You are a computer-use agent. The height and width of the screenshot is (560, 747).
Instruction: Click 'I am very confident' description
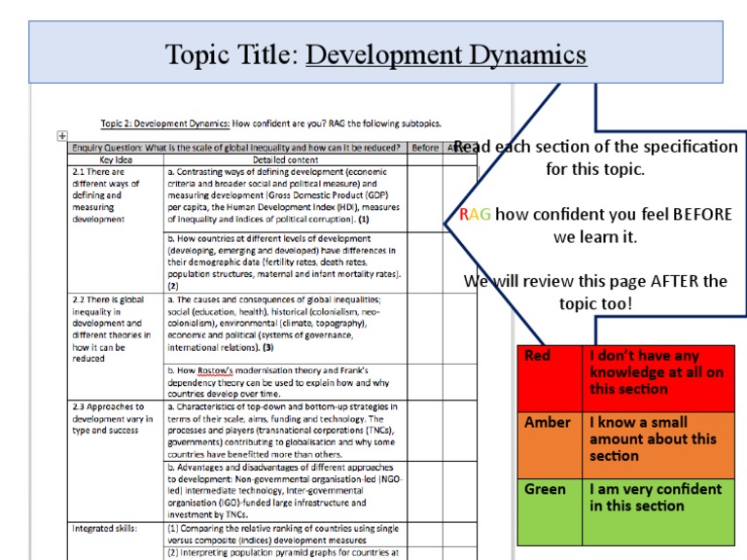coord(658,512)
